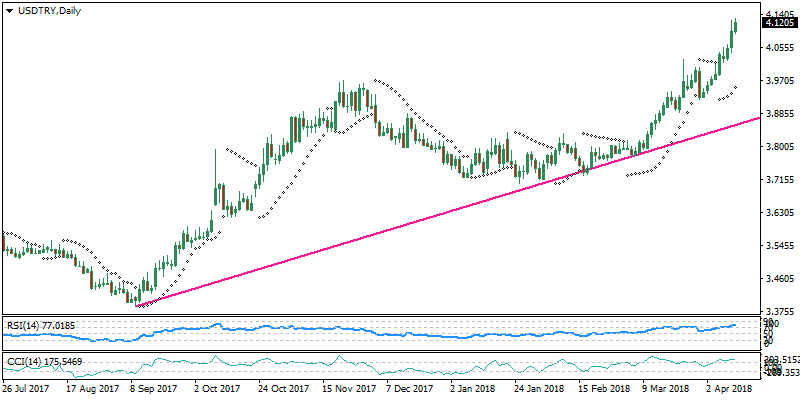Click the 26 Jul 2017 date label
The width and height of the screenshot is (800, 400).
(x=28, y=387)
